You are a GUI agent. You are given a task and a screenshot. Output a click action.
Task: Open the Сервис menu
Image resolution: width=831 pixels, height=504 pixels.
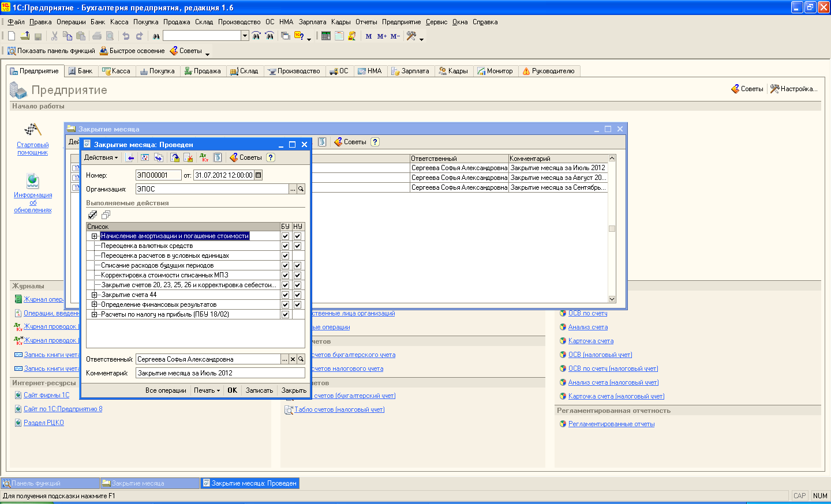click(436, 22)
